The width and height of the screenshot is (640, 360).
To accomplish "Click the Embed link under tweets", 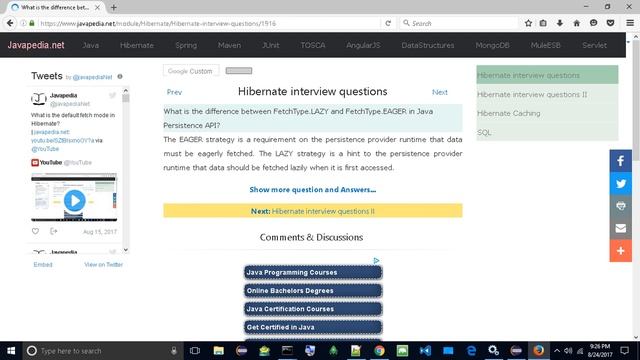I will point(43,264).
